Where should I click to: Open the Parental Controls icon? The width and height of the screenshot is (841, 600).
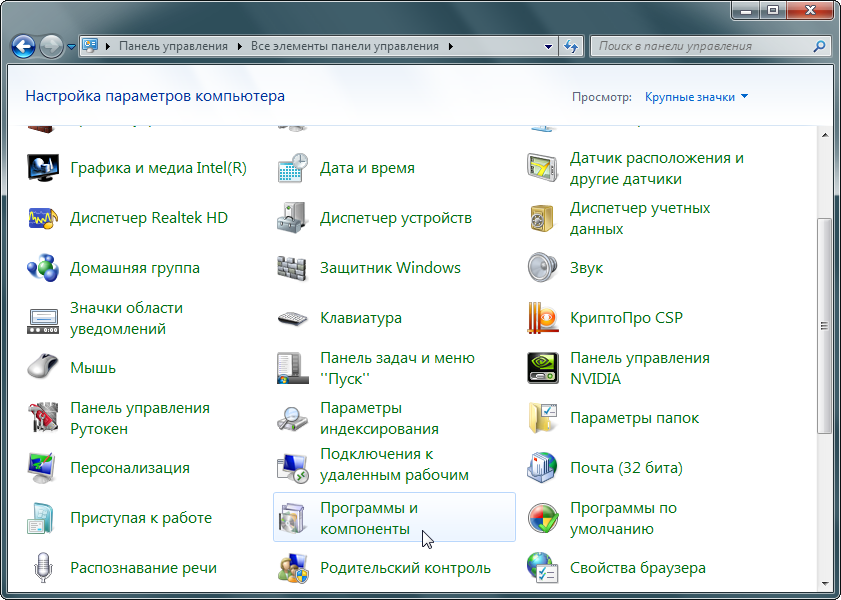pos(293,568)
